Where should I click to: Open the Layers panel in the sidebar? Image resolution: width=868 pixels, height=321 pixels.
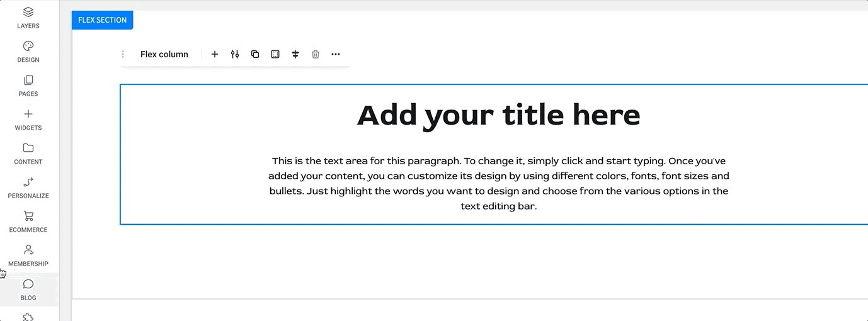(28, 18)
